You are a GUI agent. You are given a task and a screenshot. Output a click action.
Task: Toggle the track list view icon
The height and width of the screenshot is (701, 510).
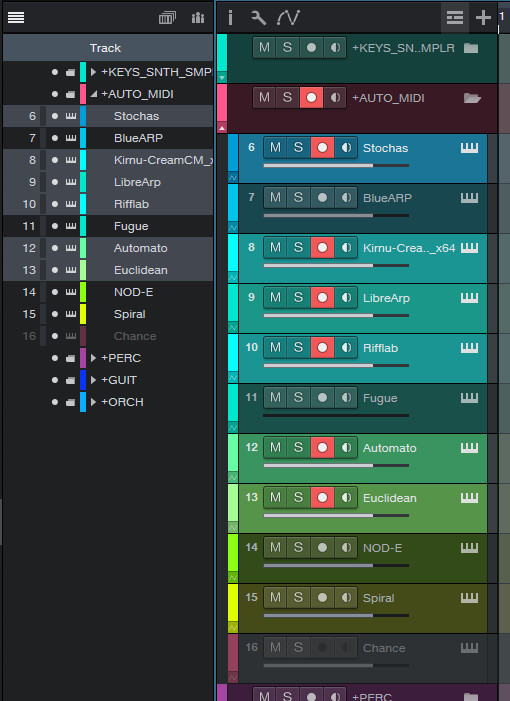coord(455,18)
